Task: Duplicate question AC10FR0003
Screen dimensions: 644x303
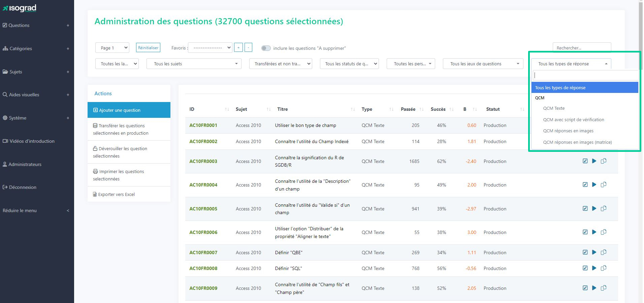Action: [604, 161]
